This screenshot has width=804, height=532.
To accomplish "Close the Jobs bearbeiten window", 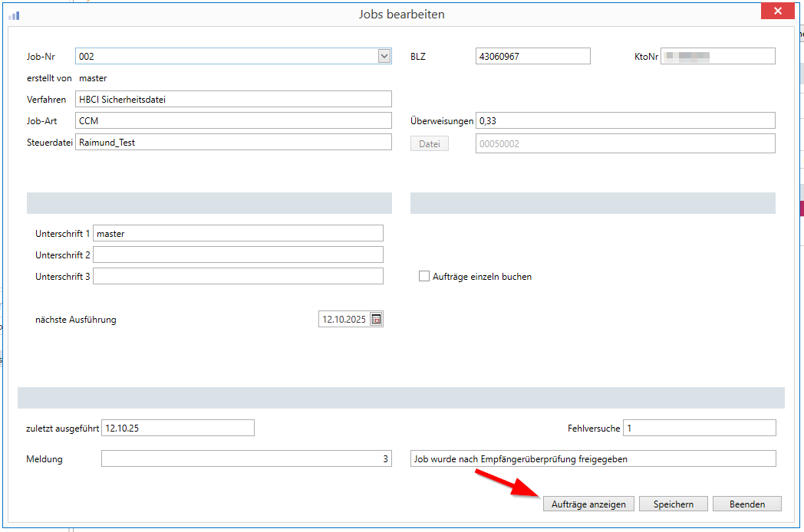I will (x=777, y=11).
